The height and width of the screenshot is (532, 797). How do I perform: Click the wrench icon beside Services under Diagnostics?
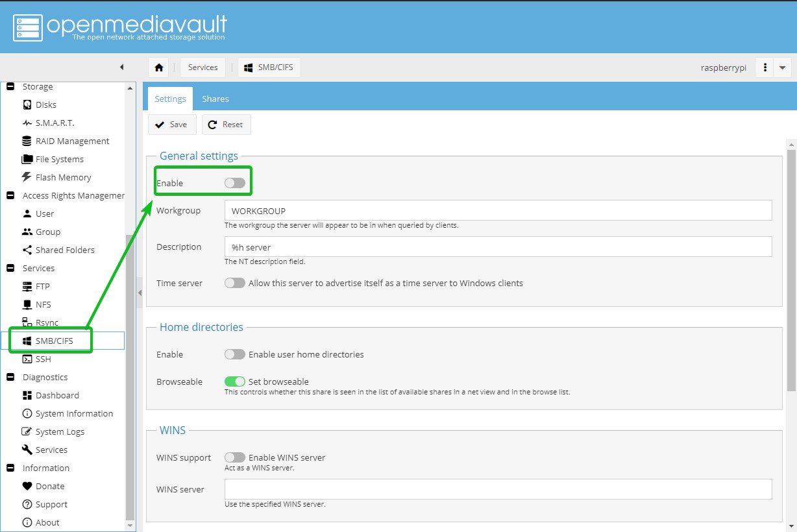coord(27,450)
